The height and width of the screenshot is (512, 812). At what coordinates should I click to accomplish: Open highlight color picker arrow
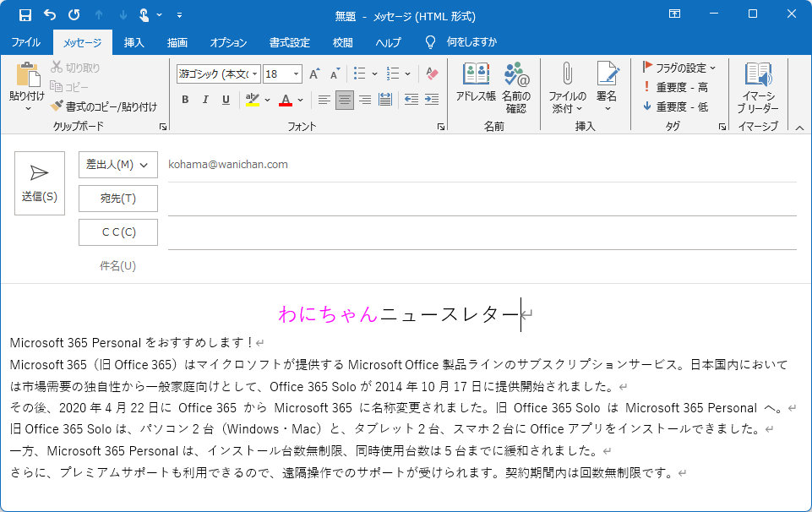point(267,100)
